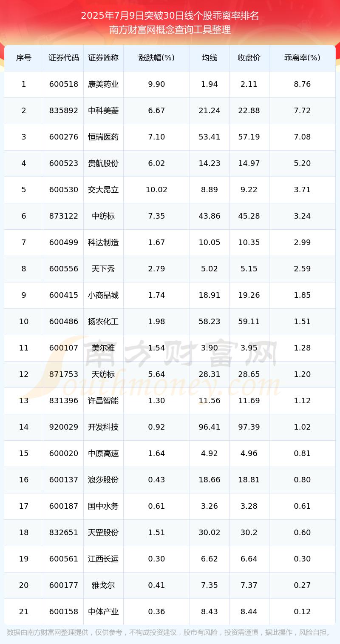Click stock name 交大昂立
Screen dimensions: 340x644
click(x=103, y=190)
